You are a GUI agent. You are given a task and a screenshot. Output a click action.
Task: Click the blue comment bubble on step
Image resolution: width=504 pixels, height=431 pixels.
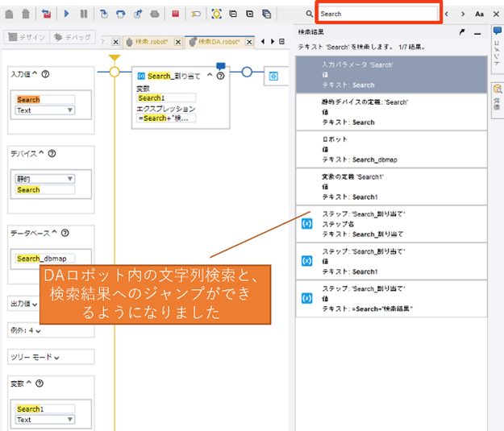[x=221, y=66]
